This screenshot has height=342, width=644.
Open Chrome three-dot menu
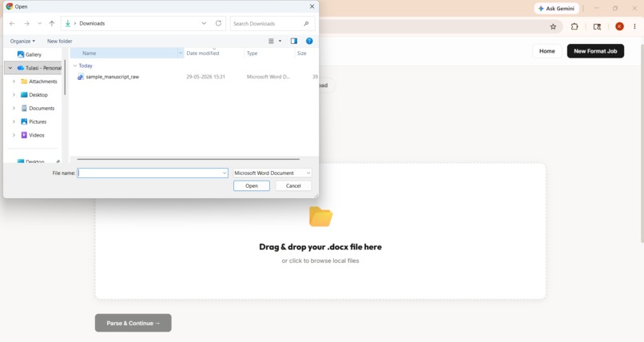point(634,26)
